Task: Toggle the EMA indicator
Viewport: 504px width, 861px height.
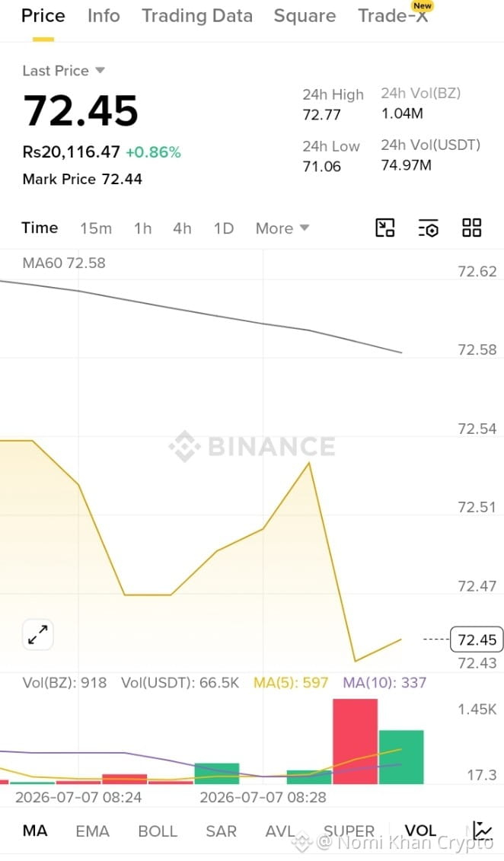Action: pyautogui.click(x=92, y=831)
